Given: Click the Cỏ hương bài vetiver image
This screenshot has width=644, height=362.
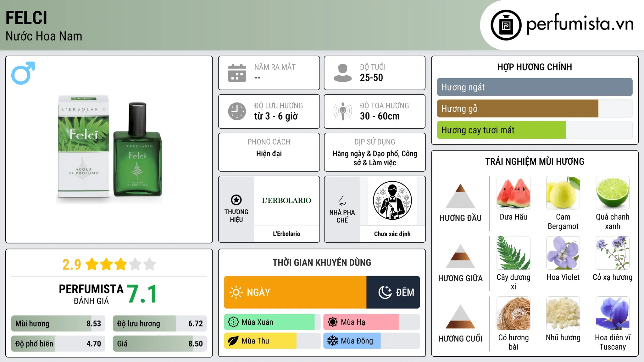Looking at the screenshot, I should pos(514,313).
